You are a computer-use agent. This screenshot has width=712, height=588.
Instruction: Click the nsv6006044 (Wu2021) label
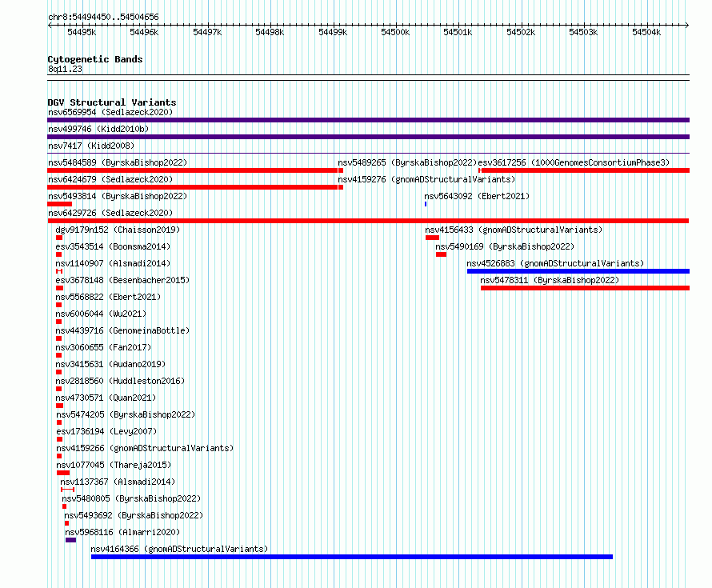tap(101, 314)
